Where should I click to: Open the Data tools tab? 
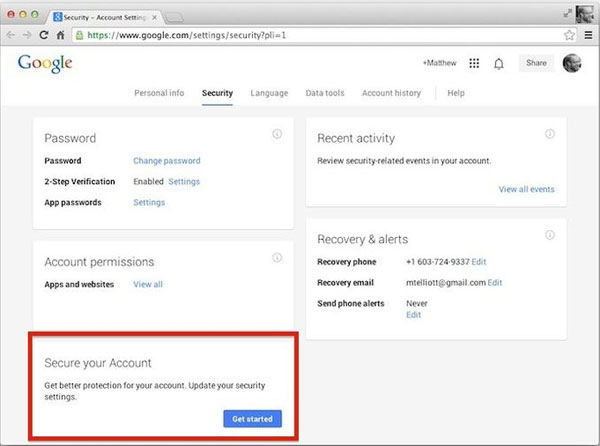pyautogui.click(x=325, y=93)
